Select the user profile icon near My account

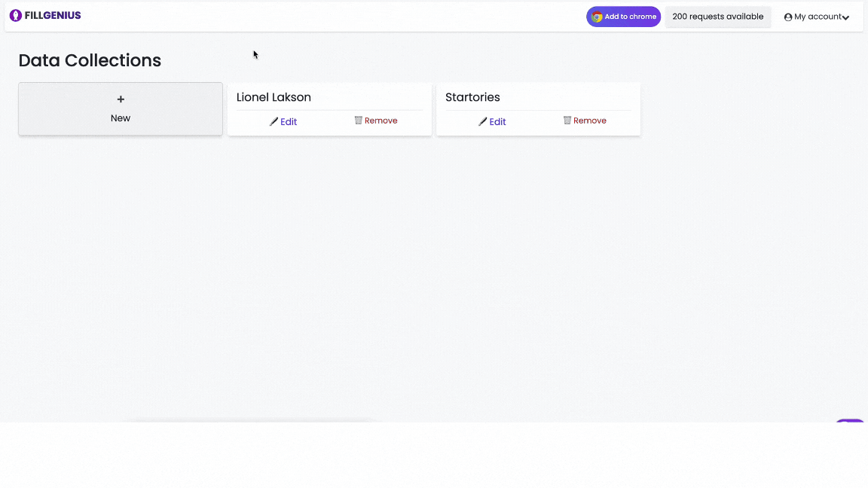[x=787, y=17]
